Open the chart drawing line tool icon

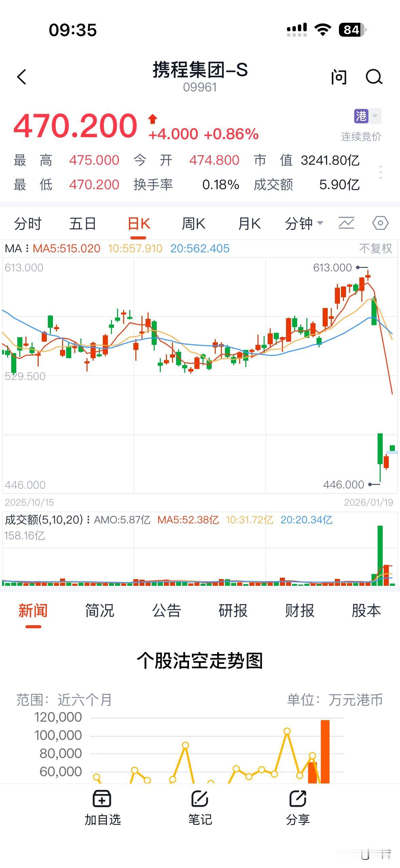coord(346,223)
